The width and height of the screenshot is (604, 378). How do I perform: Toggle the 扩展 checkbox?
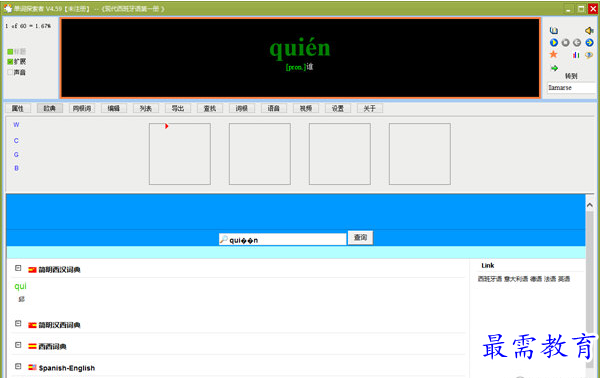pyautogui.click(x=10, y=62)
